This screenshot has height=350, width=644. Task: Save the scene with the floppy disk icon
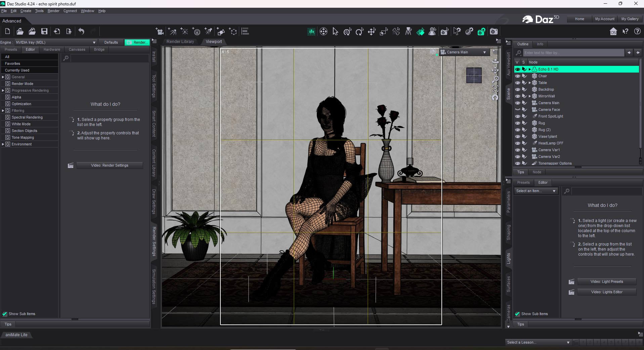coord(44,31)
